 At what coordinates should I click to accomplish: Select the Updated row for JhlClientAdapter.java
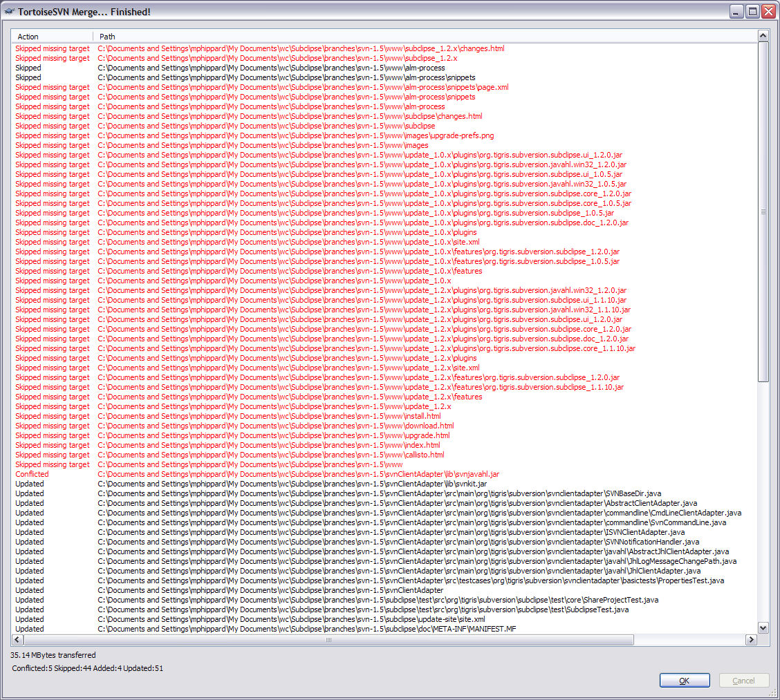point(384,571)
